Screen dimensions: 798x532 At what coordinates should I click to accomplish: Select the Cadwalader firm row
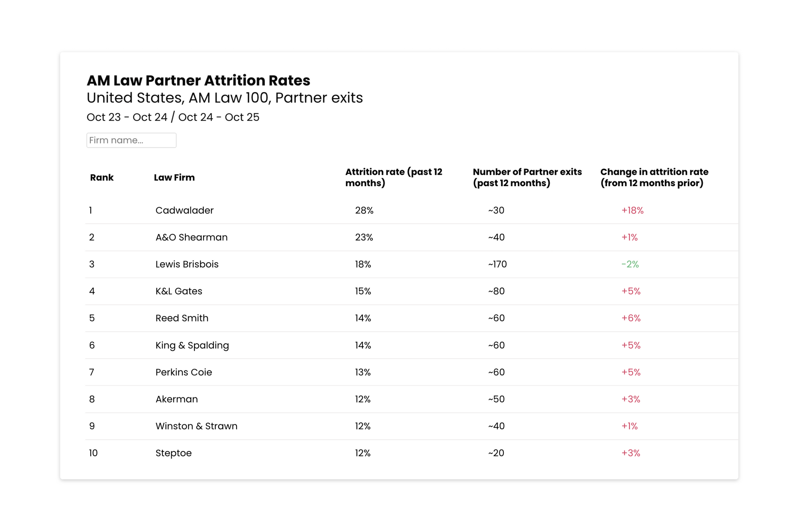point(184,210)
